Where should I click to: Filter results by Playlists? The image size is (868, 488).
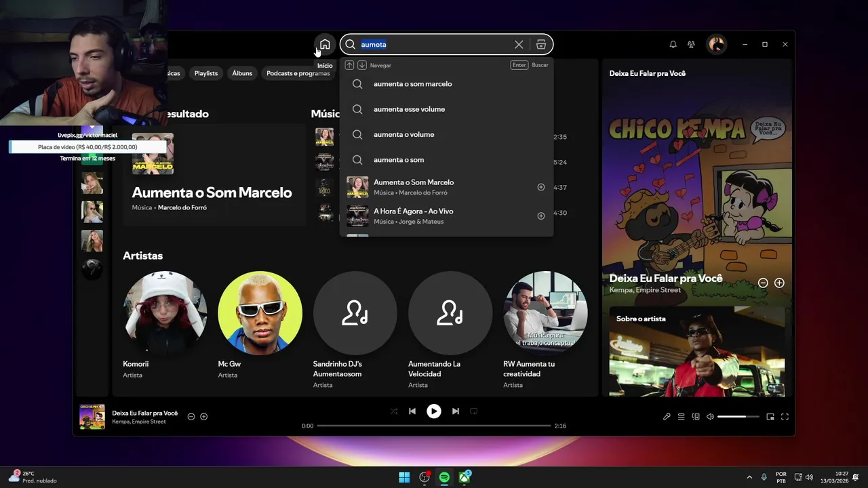pyautogui.click(x=206, y=73)
